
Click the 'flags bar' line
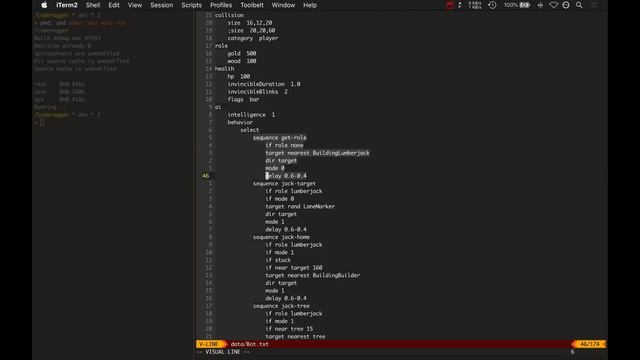coord(244,100)
